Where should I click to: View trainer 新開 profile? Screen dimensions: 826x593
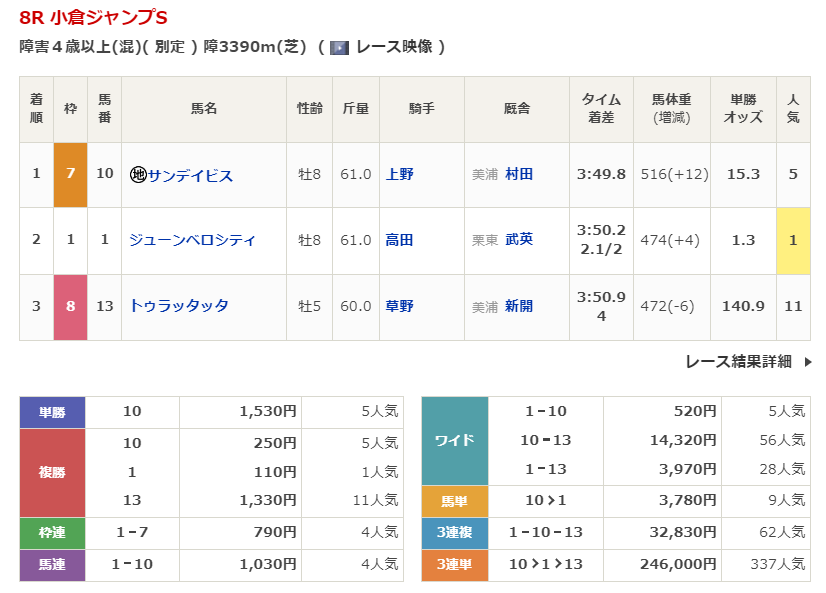(519, 306)
